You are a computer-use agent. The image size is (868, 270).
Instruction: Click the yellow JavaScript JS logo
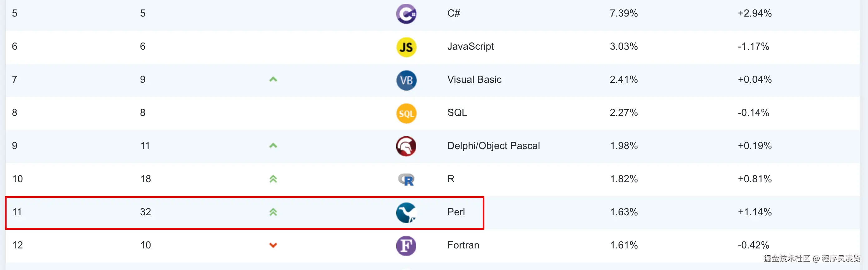point(406,47)
